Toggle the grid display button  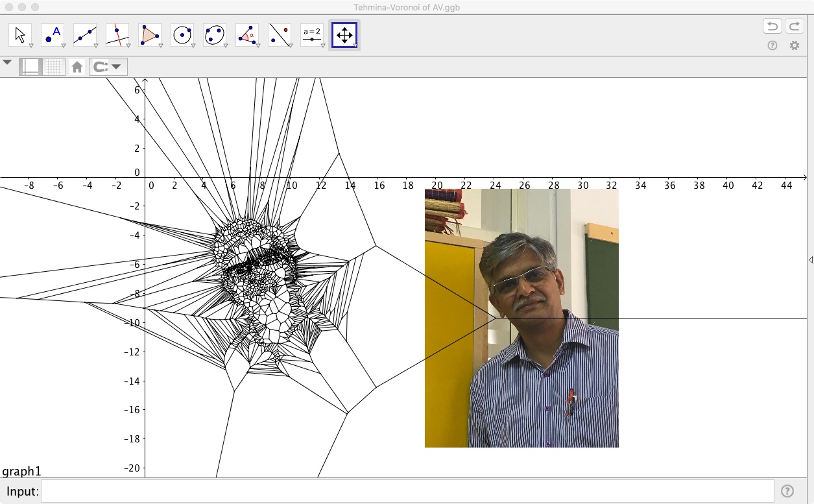click(55, 67)
